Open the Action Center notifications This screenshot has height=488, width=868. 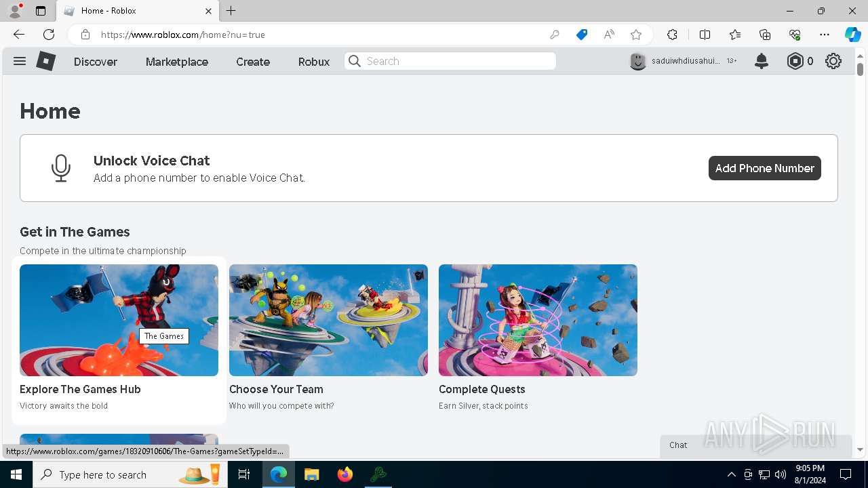(846, 474)
